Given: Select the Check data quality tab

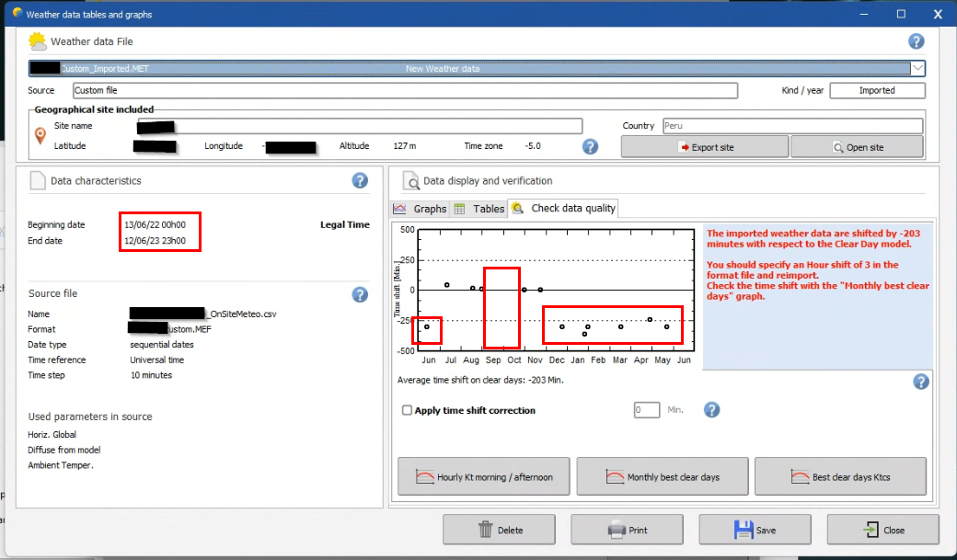Looking at the screenshot, I should coord(564,209).
